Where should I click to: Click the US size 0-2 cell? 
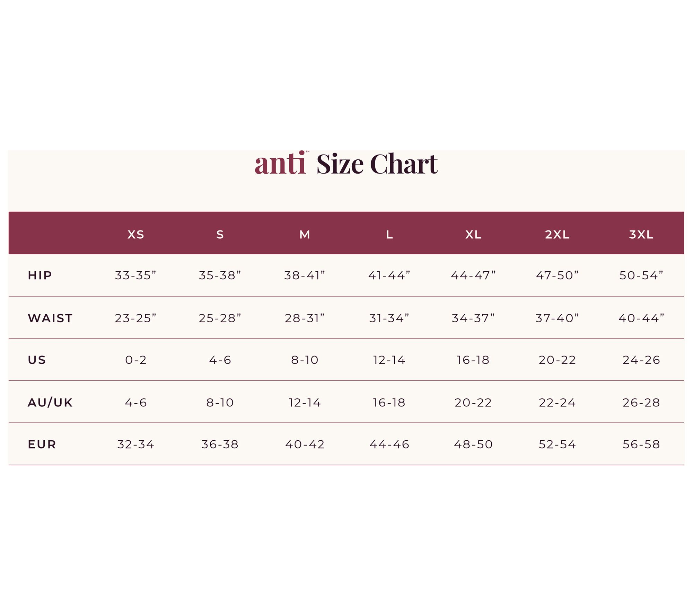pos(135,360)
